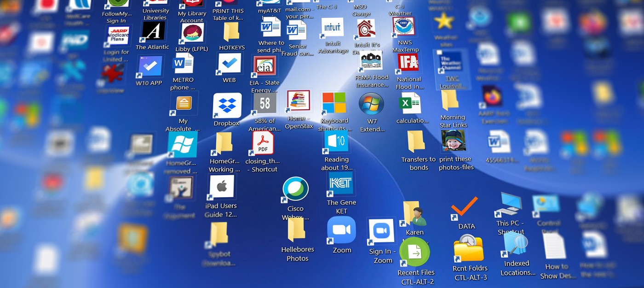Open Rcnt Foldrs CTL-ALT-3 folder shortcut
This screenshot has height=288, width=644.
click(x=468, y=248)
